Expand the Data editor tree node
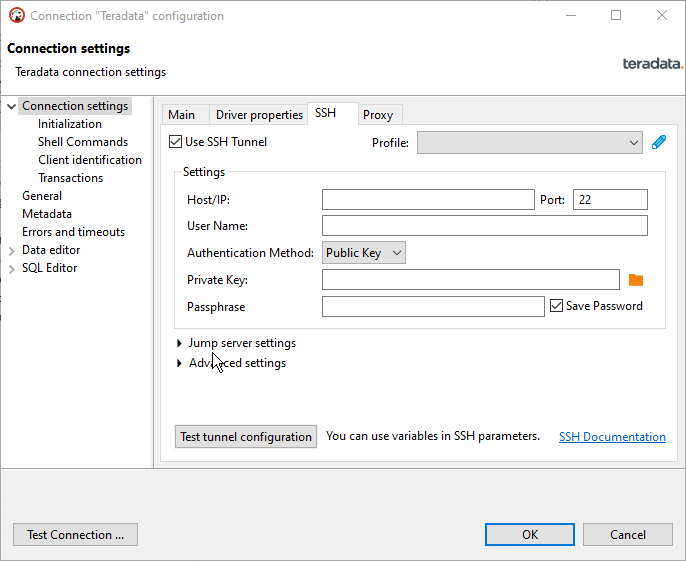 coord(12,251)
